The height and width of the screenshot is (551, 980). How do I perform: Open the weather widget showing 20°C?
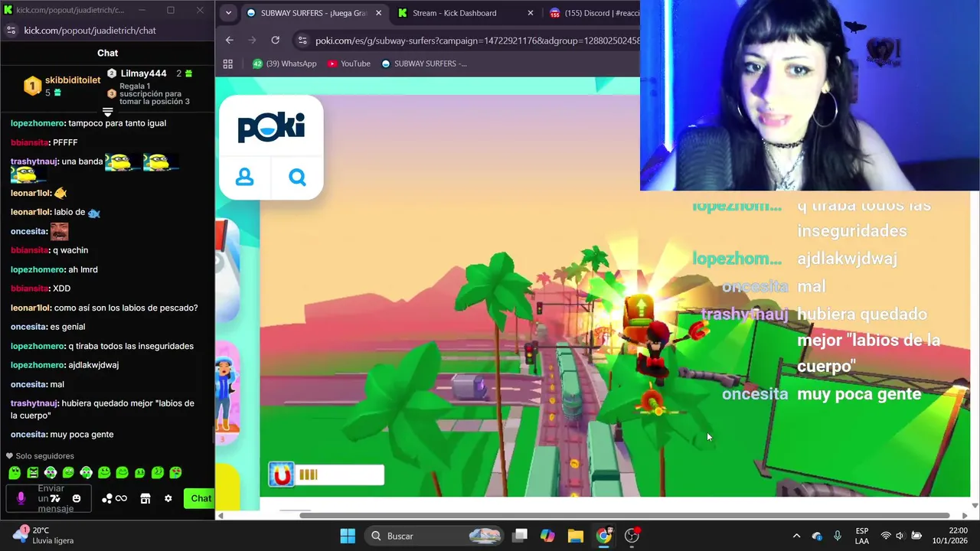pyautogui.click(x=44, y=536)
